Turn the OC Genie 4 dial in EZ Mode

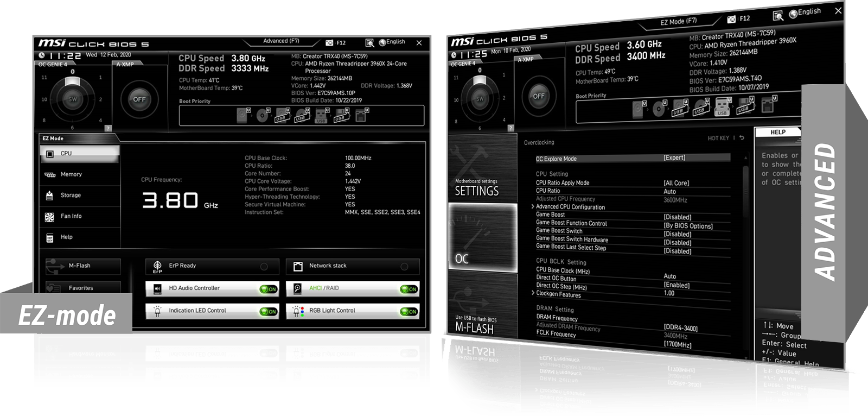tap(73, 99)
